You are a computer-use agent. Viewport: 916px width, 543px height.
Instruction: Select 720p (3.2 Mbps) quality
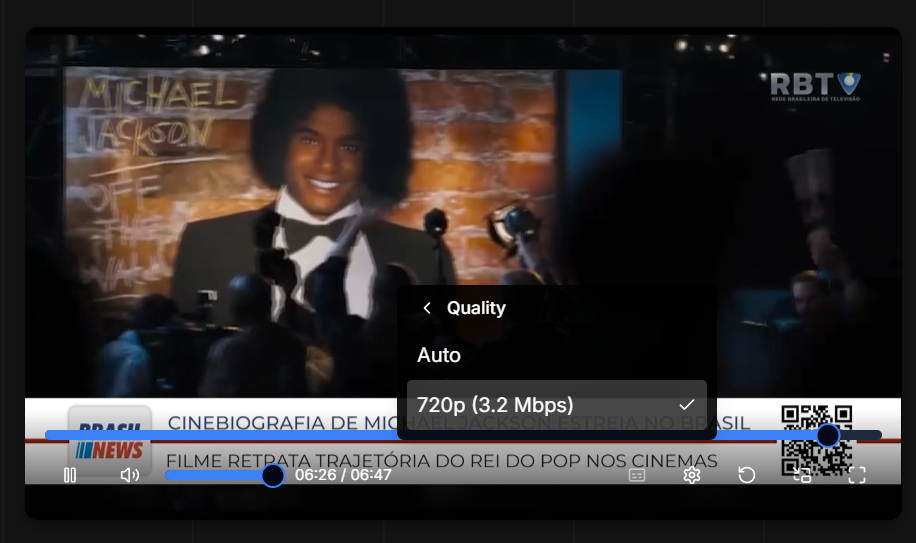click(556, 405)
